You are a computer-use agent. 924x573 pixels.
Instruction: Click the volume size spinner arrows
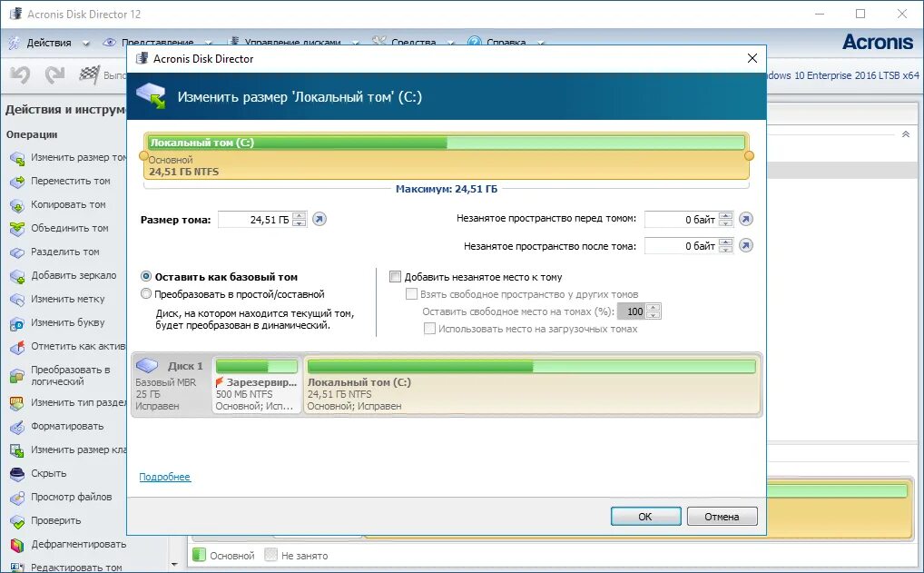(300, 219)
